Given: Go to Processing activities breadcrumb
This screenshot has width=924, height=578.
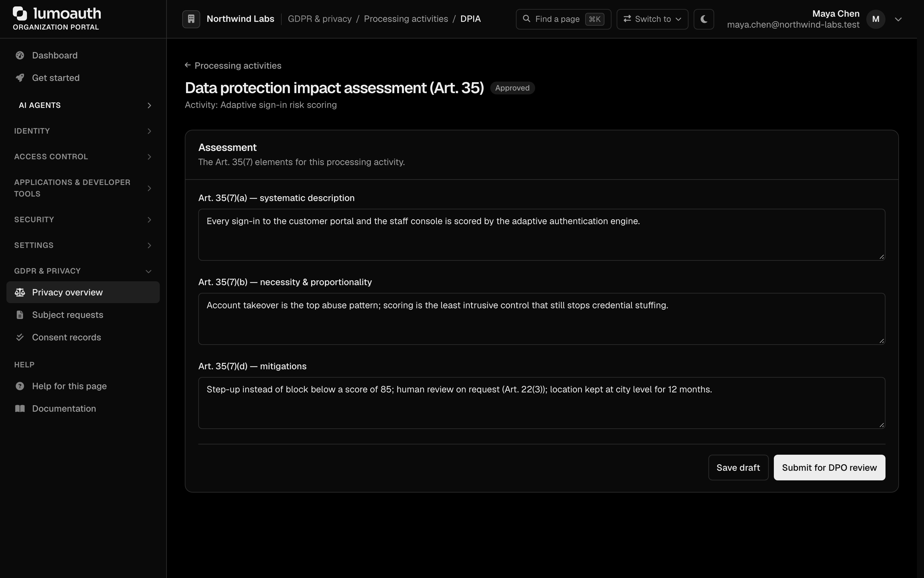Looking at the screenshot, I should click(x=406, y=19).
